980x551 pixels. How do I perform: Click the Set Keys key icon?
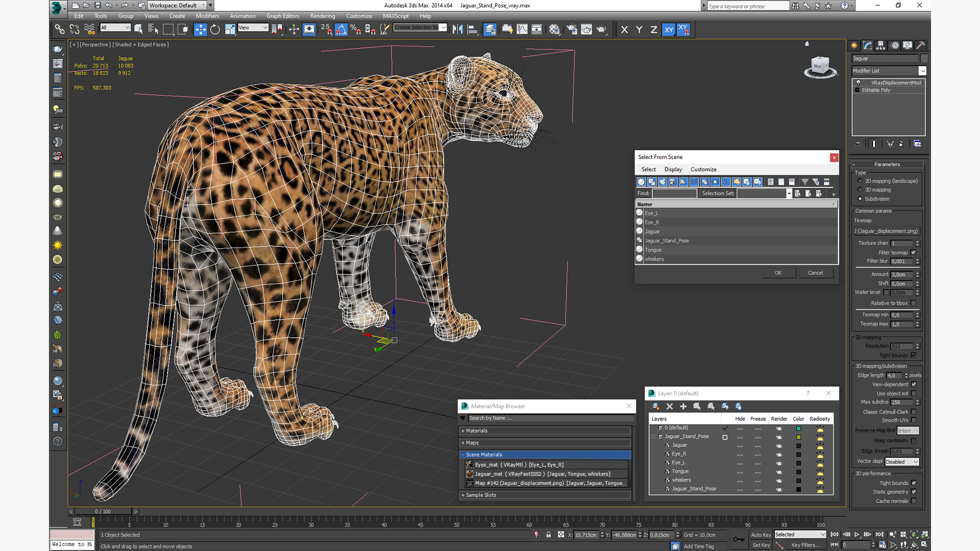739,539
